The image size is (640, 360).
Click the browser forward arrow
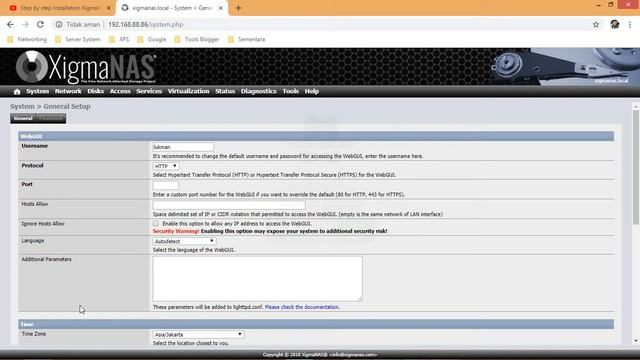tap(25, 24)
